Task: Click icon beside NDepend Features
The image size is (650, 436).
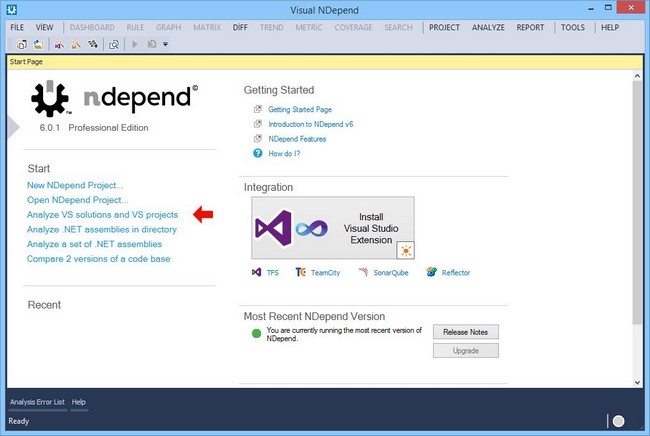Action: (258, 138)
